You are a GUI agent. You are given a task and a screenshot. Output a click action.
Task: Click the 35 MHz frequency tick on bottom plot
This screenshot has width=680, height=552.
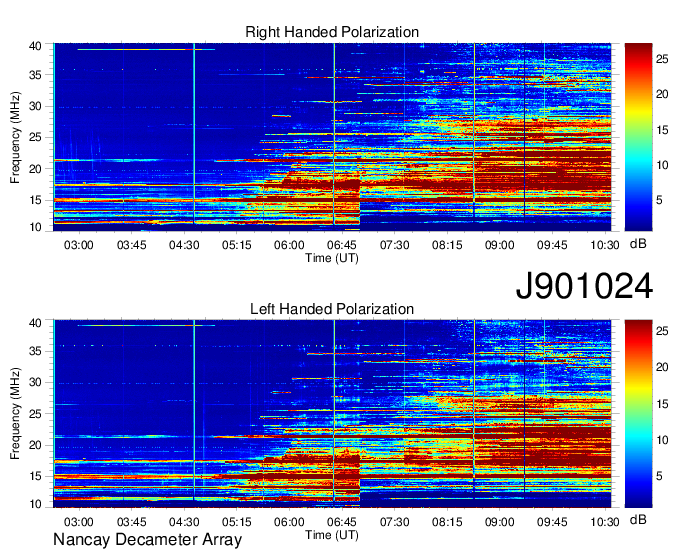pyautogui.click(x=36, y=351)
